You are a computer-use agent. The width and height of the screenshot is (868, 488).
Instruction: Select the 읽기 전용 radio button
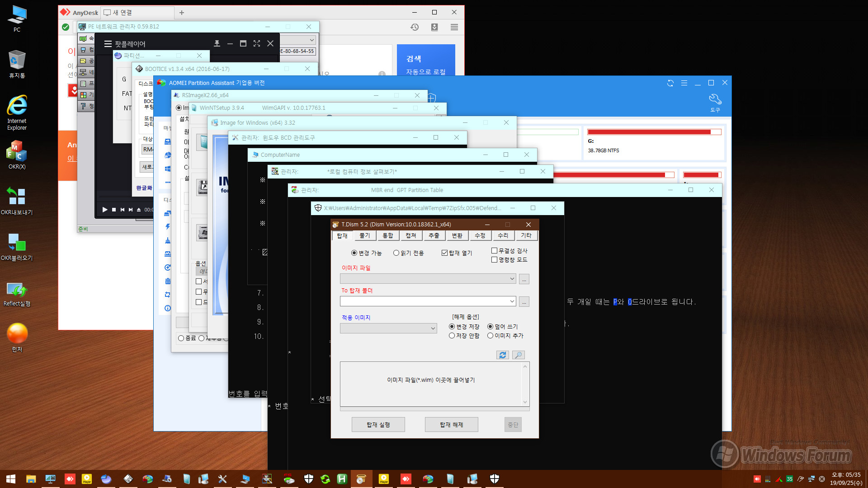[409, 253]
